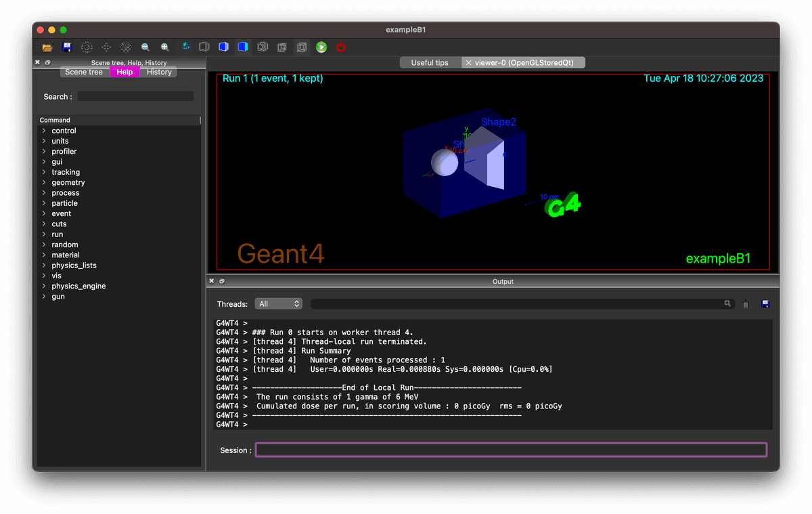Select the run command entry
The height and width of the screenshot is (514, 812).
58,234
